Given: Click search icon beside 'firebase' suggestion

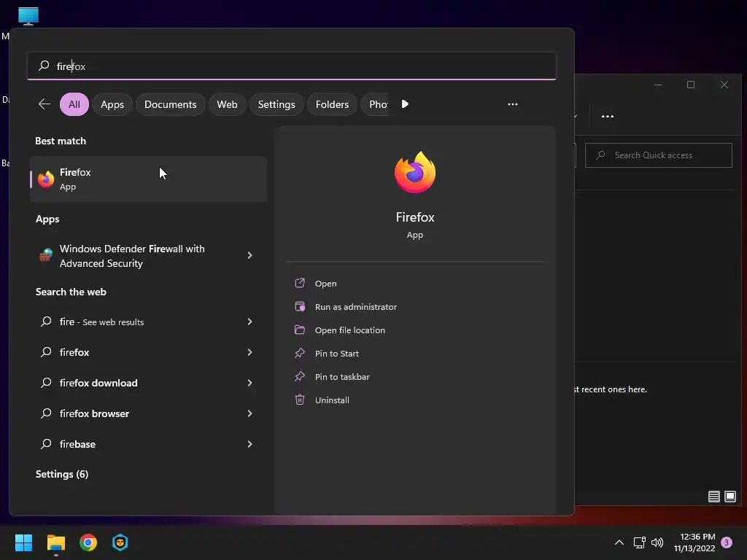Looking at the screenshot, I should [x=46, y=444].
